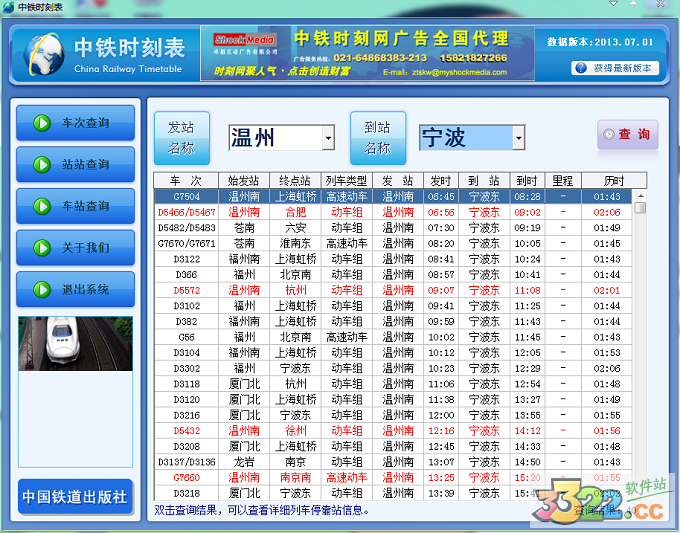Open the 车站查询 station query
Image resolution: width=680 pixels, height=533 pixels.
pyautogui.click(x=75, y=206)
